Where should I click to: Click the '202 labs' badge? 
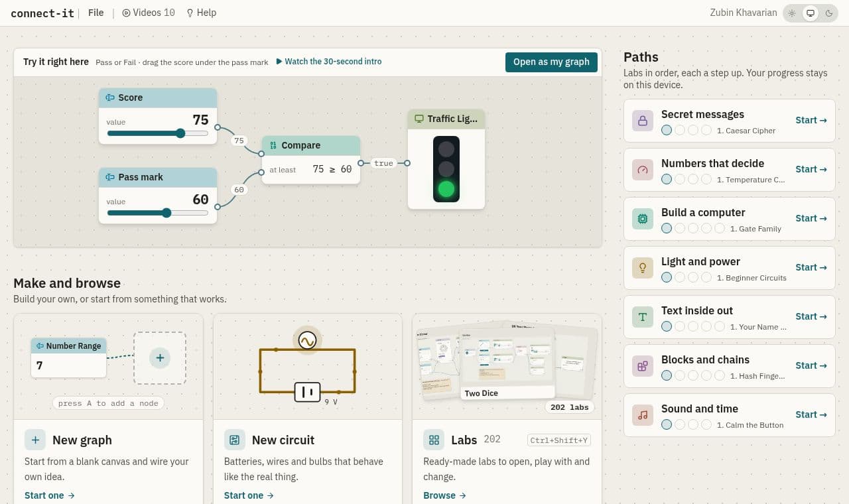pos(570,407)
